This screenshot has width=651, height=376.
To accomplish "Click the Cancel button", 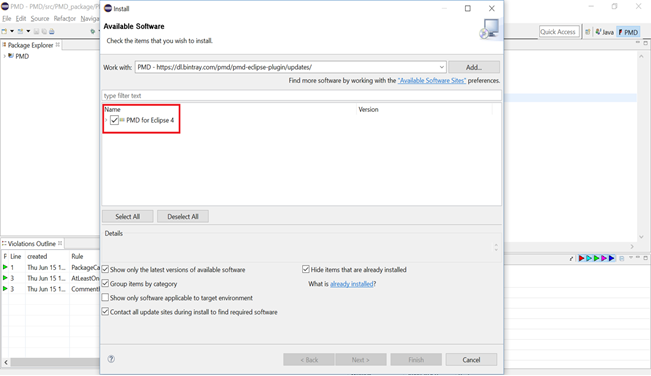I will (471, 359).
